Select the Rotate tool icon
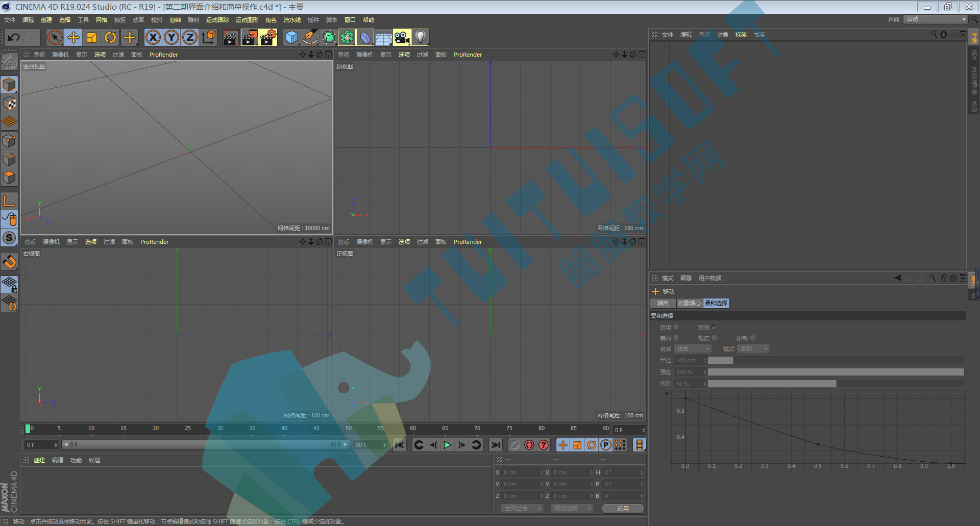The image size is (980, 526). tap(110, 37)
